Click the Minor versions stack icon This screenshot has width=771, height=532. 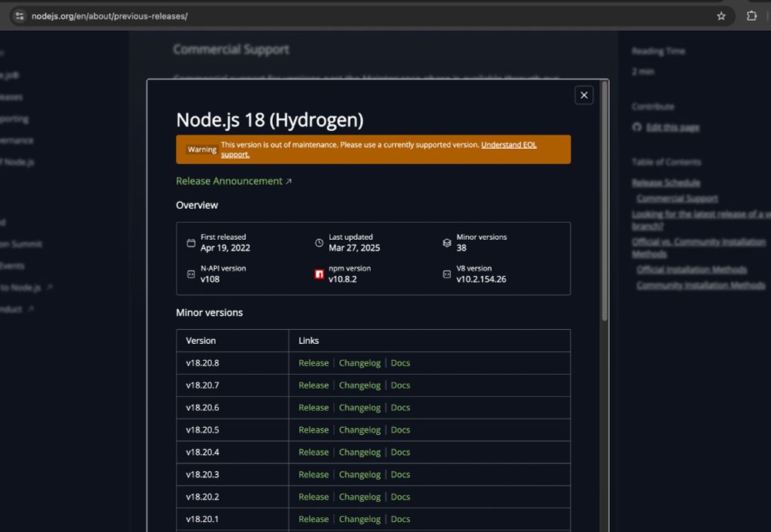pyautogui.click(x=447, y=243)
